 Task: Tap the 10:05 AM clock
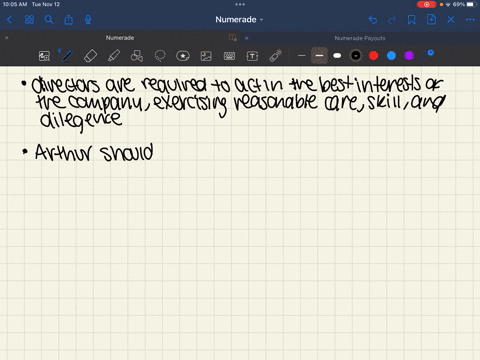point(15,4)
